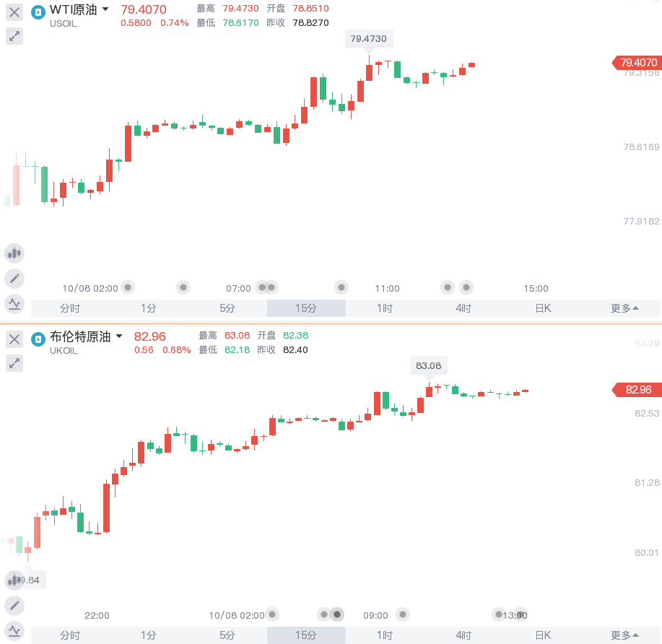
Task: Open indicators icon in the WTI chart
Action: pos(14,304)
